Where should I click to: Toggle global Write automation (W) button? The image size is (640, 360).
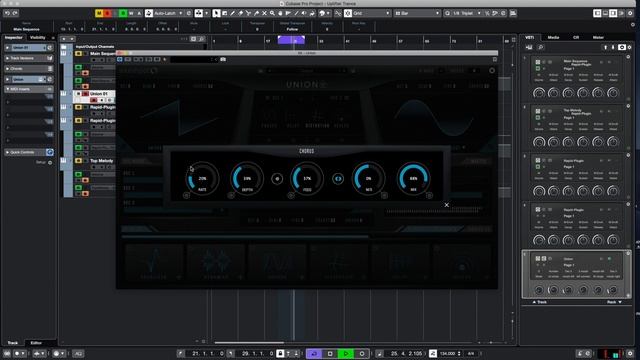coord(131,13)
